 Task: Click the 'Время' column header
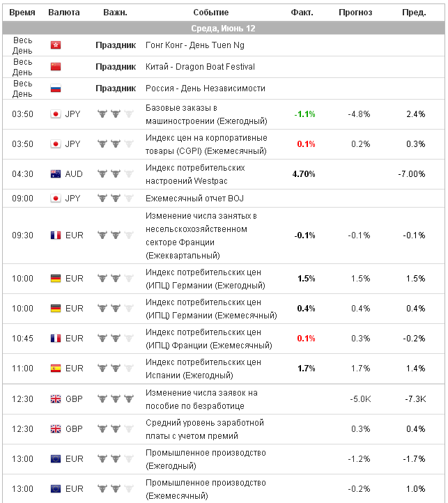22,13
